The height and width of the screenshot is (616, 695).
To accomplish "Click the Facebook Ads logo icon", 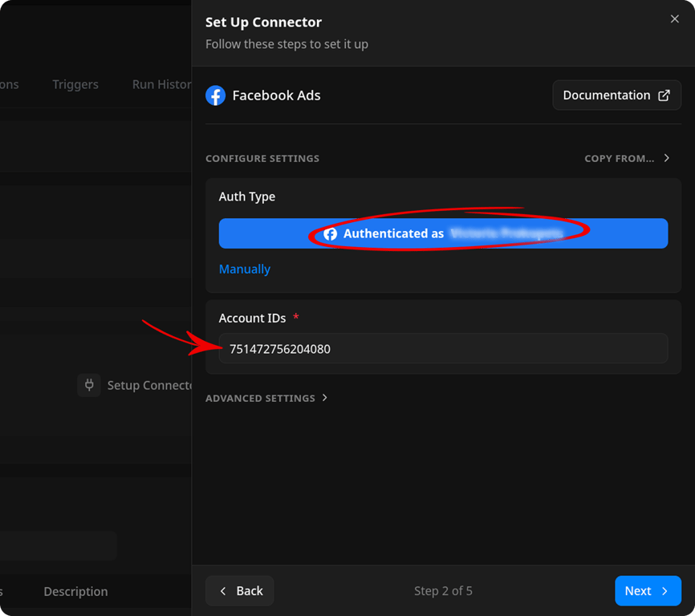I will (215, 95).
